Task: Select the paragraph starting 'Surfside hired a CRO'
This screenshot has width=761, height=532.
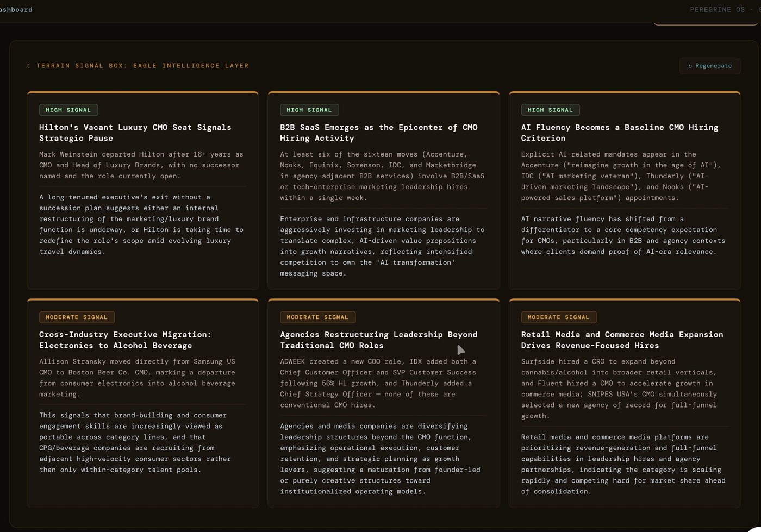Action: [x=619, y=389]
